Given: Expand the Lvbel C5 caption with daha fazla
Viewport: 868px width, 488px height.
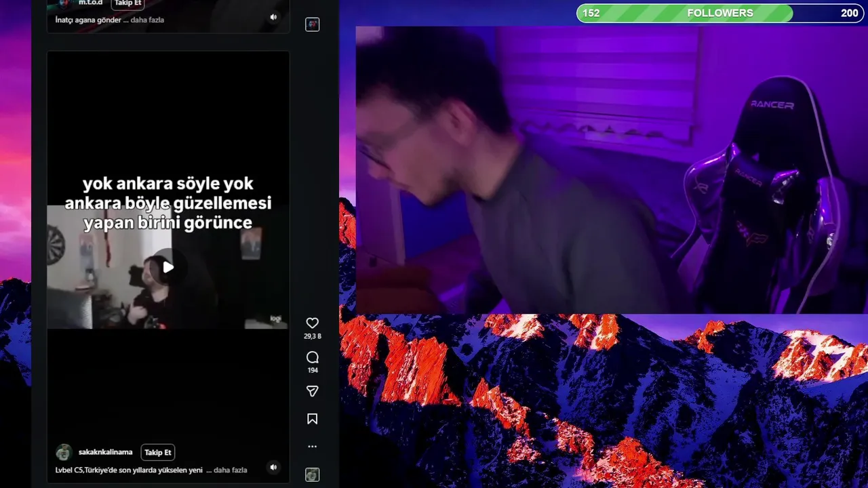Looking at the screenshot, I should click(x=231, y=470).
